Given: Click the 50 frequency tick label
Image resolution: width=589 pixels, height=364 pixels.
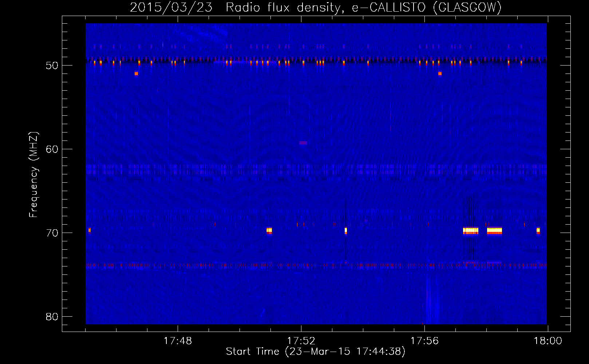Looking at the screenshot, I should 52,66.
